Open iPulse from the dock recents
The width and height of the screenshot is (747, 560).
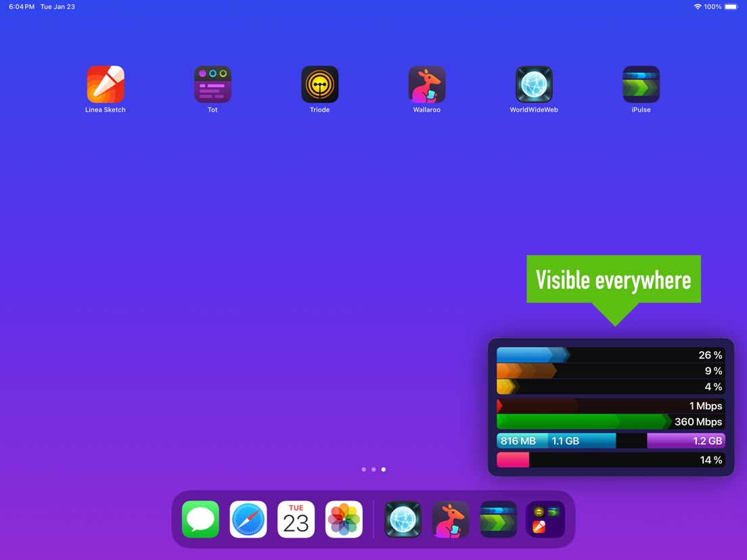(499, 519)
